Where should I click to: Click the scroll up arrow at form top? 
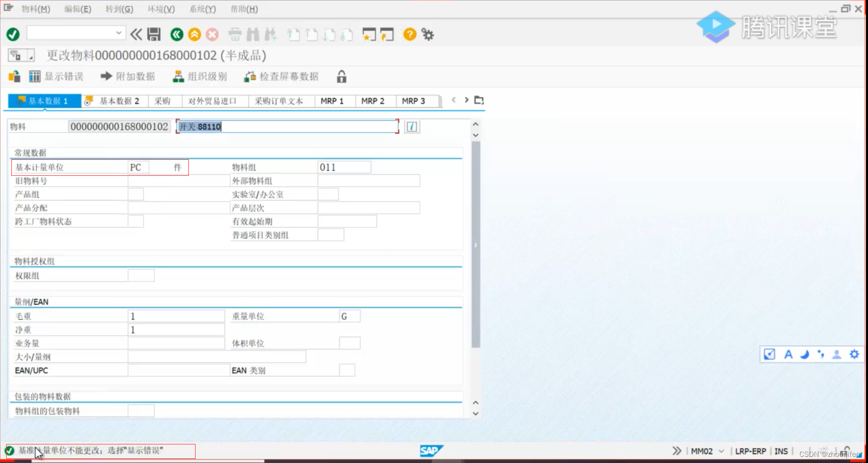tap(476, 124)
